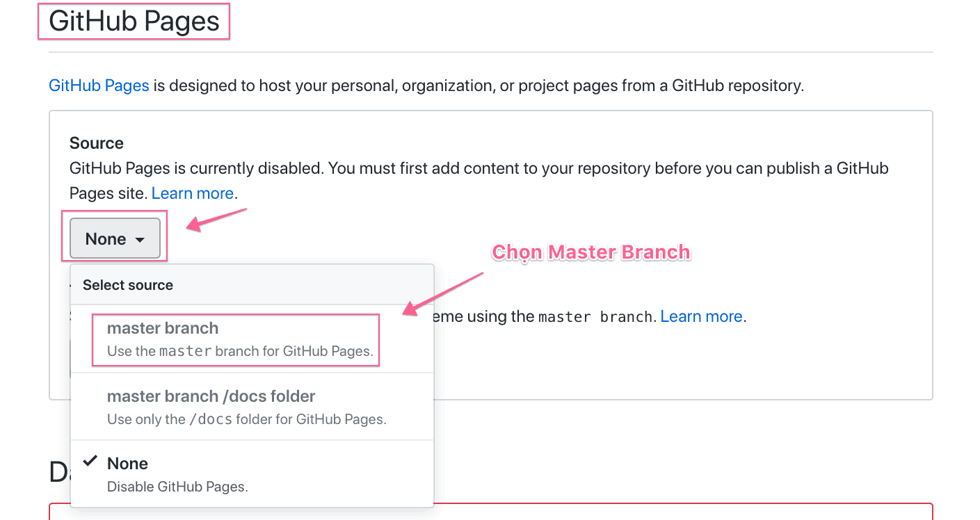Select the "master branch" source option

click(x=252, y=339)
